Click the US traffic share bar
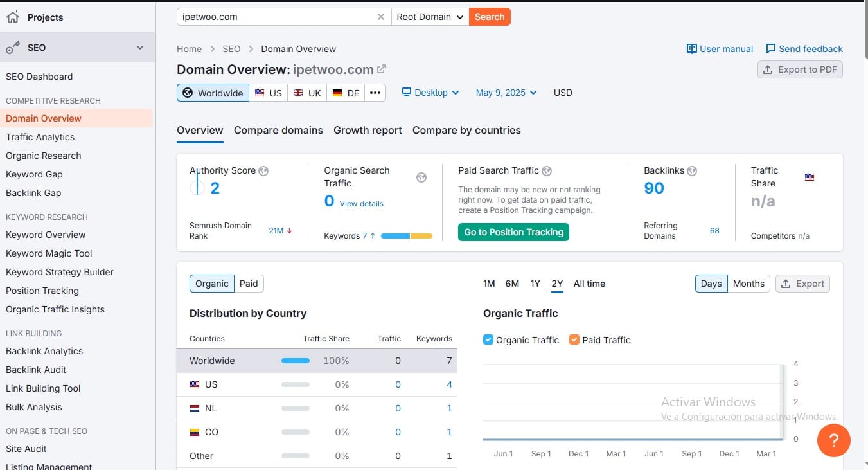 click(x=296, y=384)
